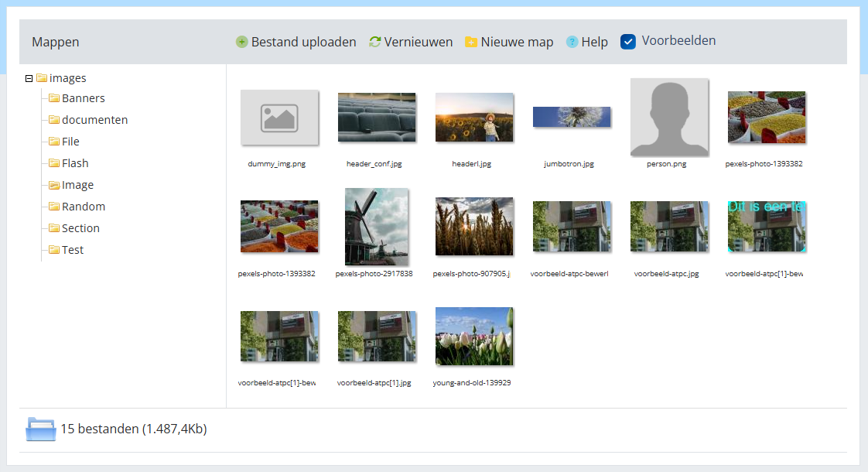Uncheck the Voorbeelden checkbox
Viewport: 868px width, 472px height.
coord(628,42)
